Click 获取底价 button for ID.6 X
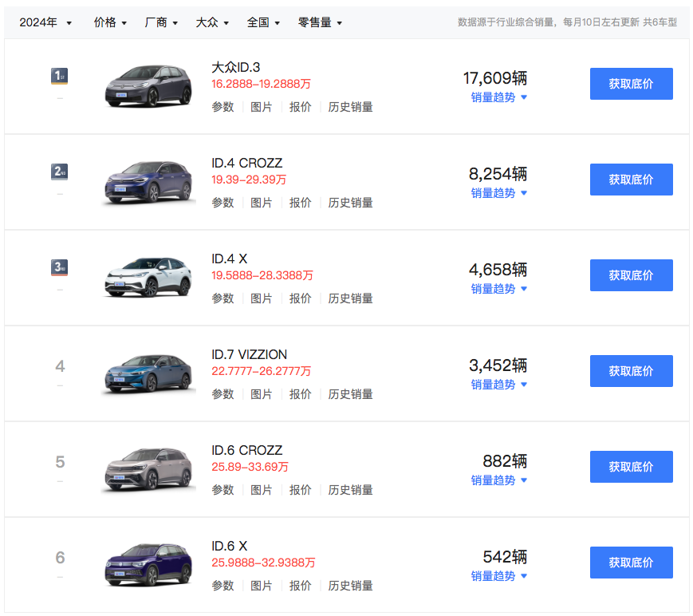Viewport: 693px width, 616px height. tap(631, 563)
